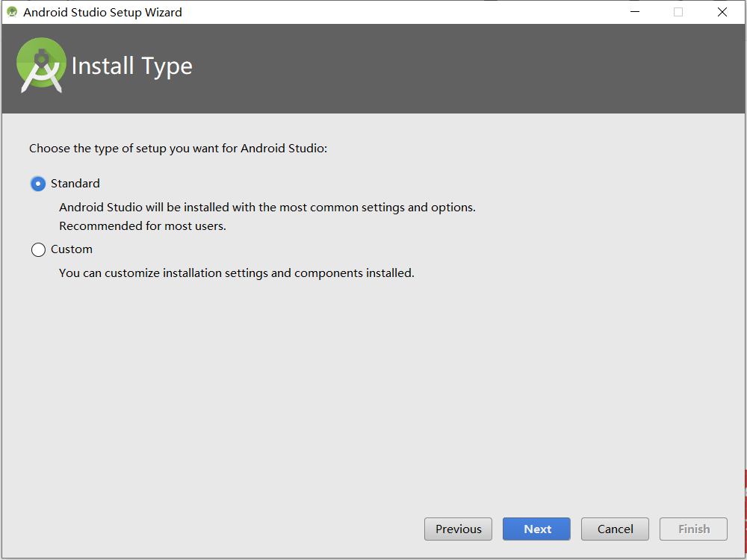
Task: Click the 'Android Studio Setup Wizard' window title
Action: (x=102, y=13)
